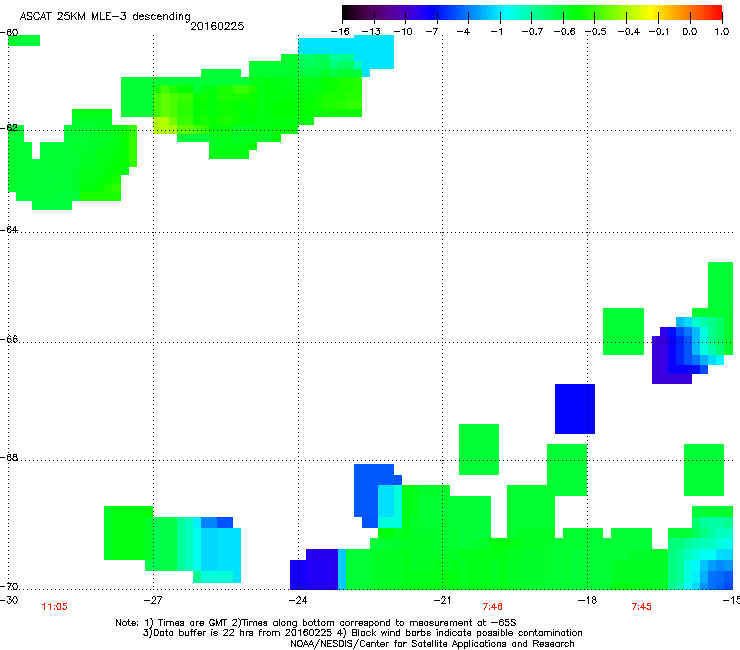
Task: Click the latitude label -60
Action: pyautogui.click(x=9, y=33)
